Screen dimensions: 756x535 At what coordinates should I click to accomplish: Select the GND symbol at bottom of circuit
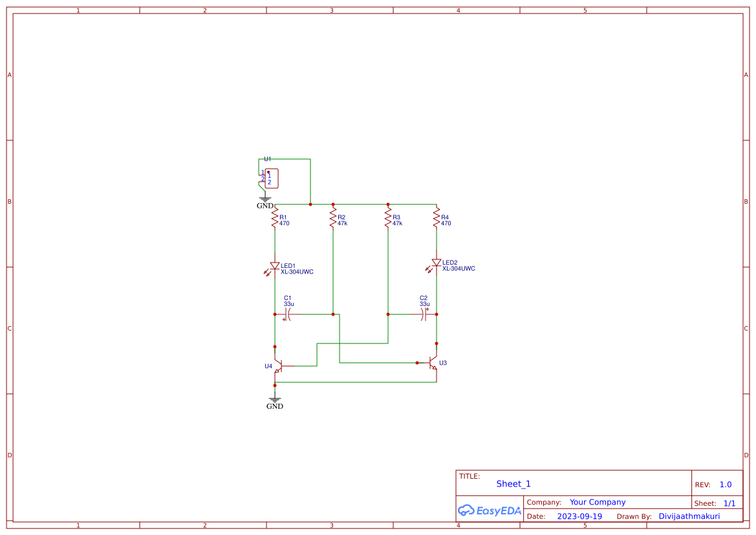275,399
